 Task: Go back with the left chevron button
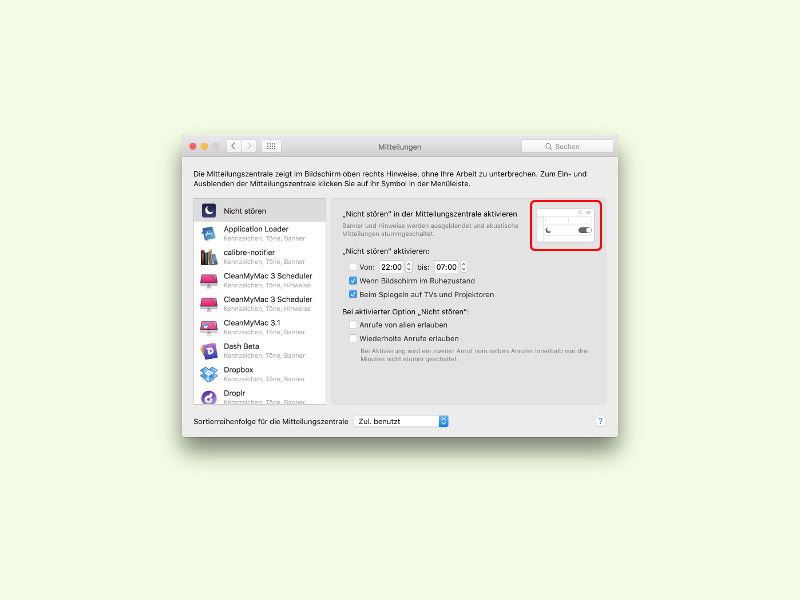pos(234,146)
